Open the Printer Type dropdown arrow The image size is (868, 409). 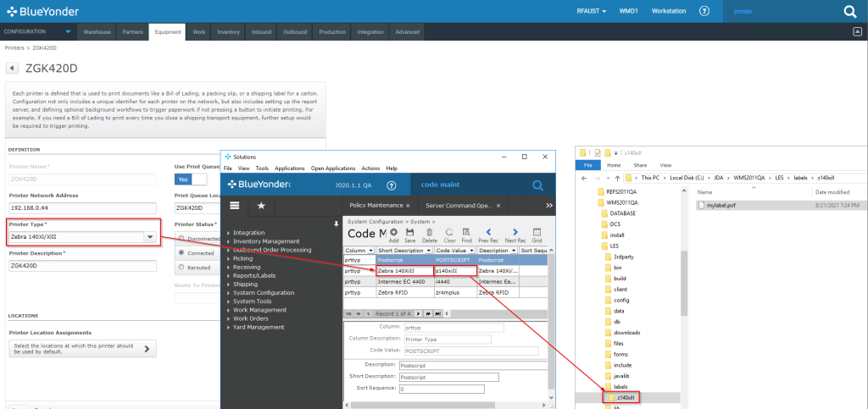(x=149, y=237)
